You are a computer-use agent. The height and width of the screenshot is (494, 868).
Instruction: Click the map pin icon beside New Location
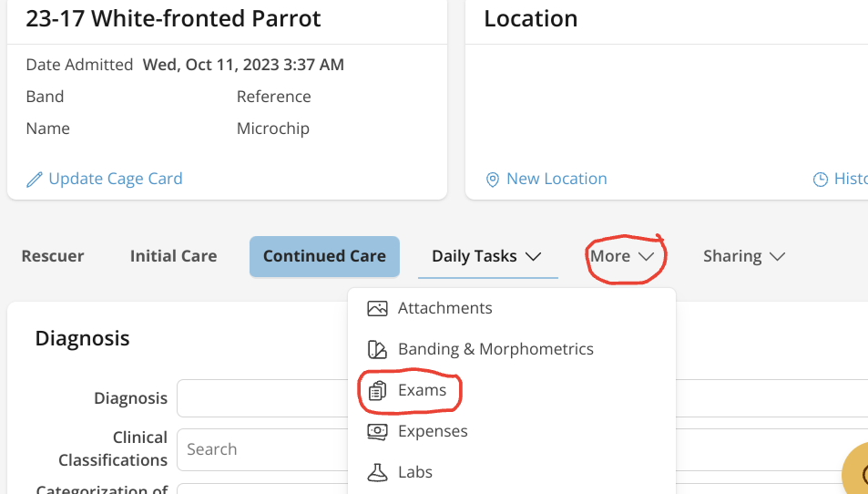tap(493, 180)
